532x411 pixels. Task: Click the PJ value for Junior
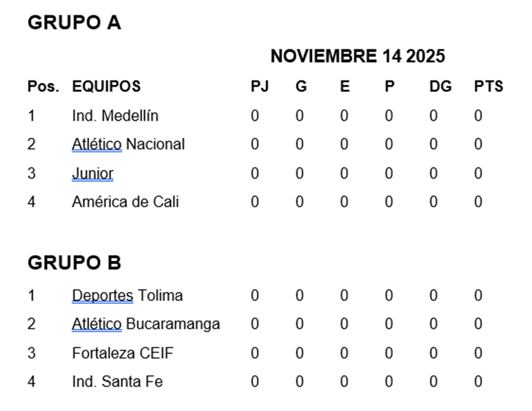coord(255,173)
